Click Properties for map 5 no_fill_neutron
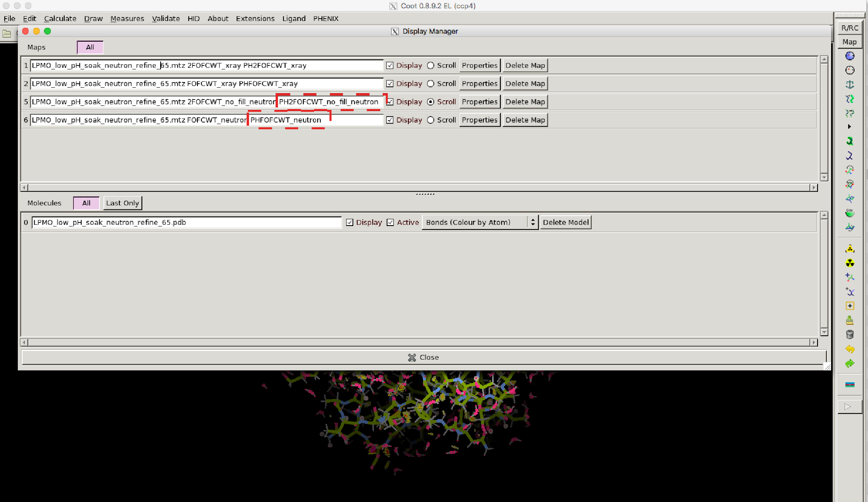The height and width of the screenshot is (502, 868). pos(480,102)
